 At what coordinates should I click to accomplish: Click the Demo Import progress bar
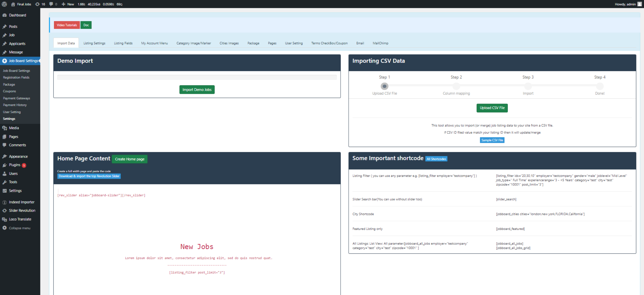(x=197, y=77)
